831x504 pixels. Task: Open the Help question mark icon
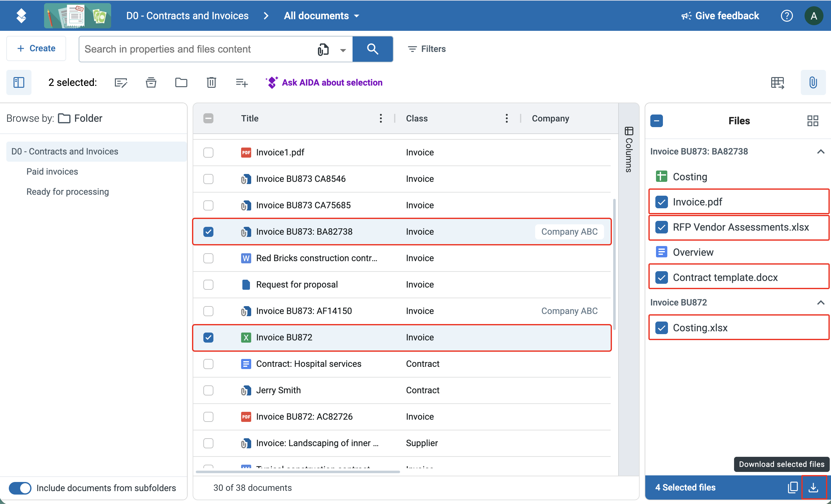(787, 15)
